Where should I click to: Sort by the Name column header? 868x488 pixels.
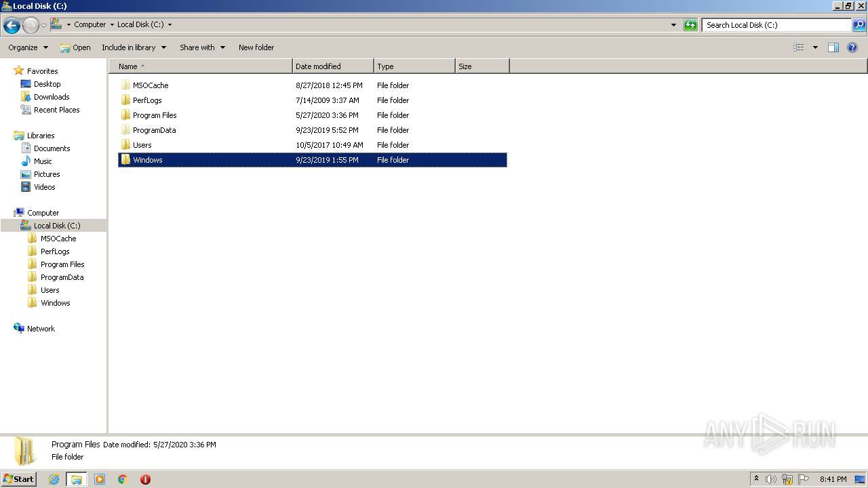(201, 66)
